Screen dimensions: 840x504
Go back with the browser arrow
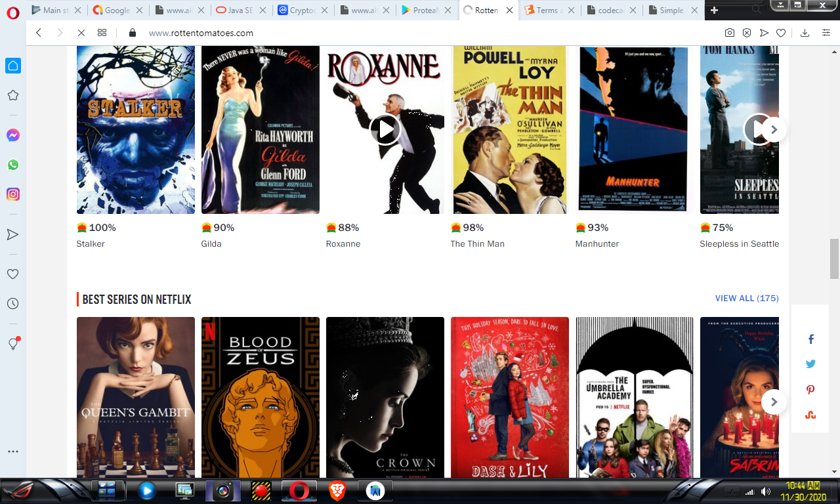coord(39,33)
